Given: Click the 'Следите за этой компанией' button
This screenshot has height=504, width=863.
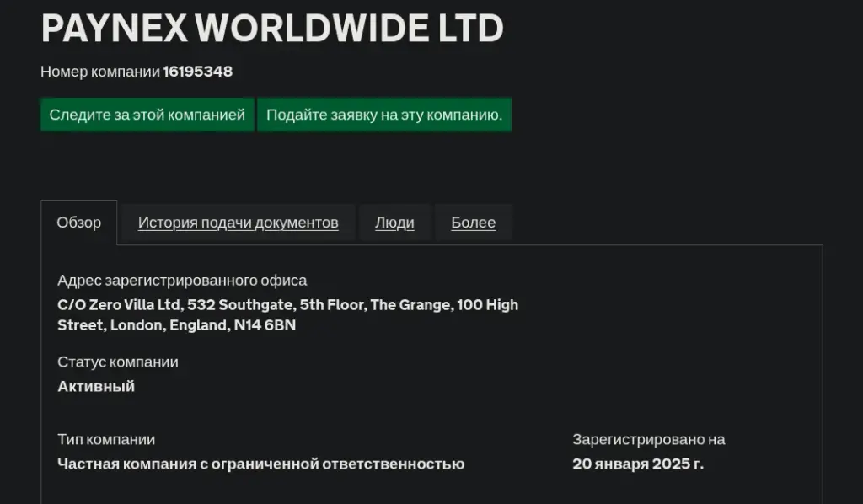Looking at the screenshot, I should (x=147, y=115).
